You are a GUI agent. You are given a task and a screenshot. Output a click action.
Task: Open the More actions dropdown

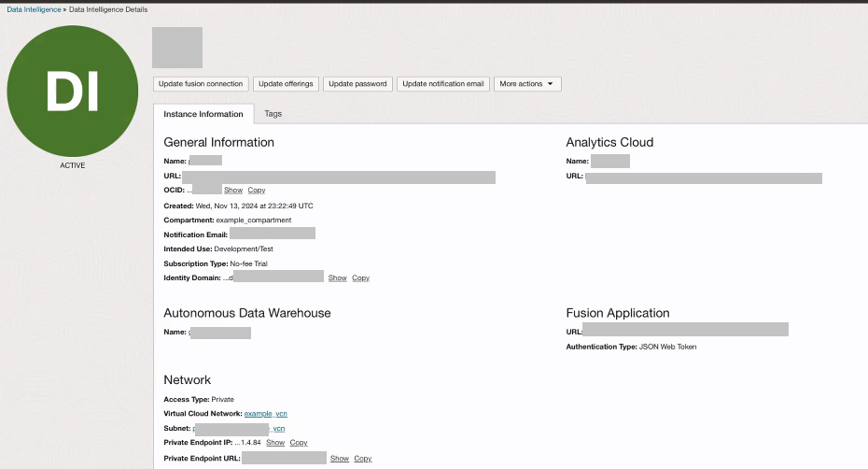pos(527,84)
